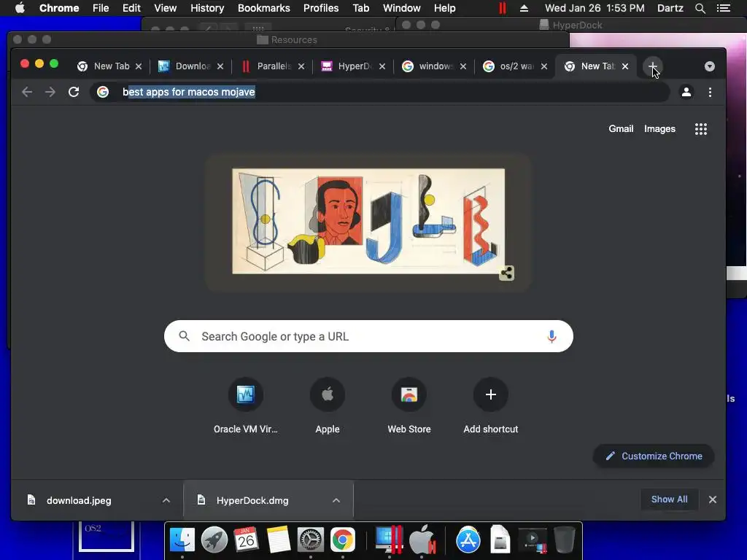Click the Dartz user name in menu bar
747x560 pixels.
click(670, 8)
